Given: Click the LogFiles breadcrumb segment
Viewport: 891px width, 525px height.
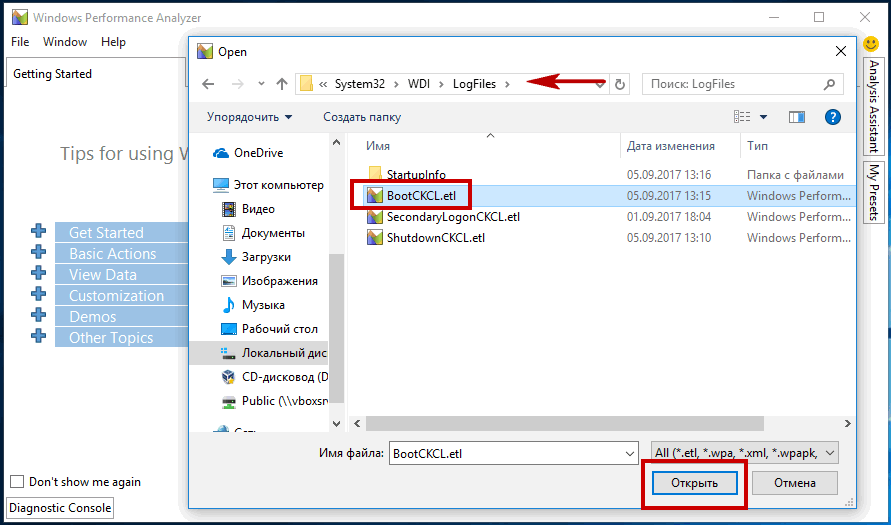Looking at the screenshot, I should click(x=474, y=84).
